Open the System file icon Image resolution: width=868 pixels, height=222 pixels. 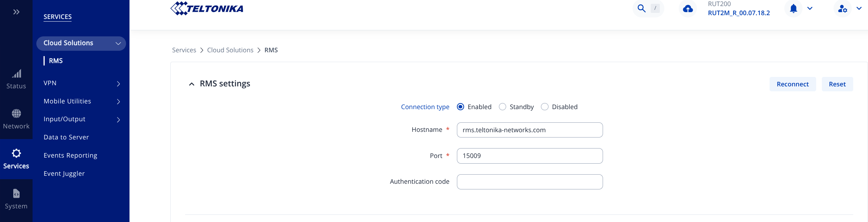pyautogui.click(x=16, y=194)
